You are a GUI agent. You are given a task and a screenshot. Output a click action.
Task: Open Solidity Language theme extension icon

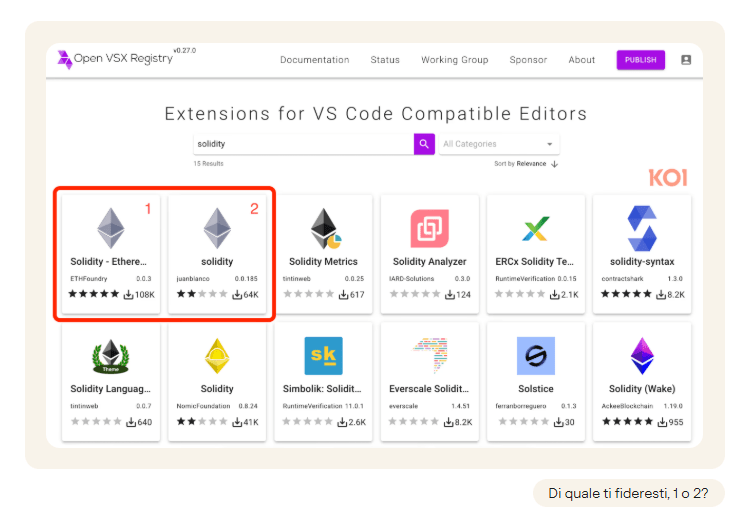coord(111,356)
